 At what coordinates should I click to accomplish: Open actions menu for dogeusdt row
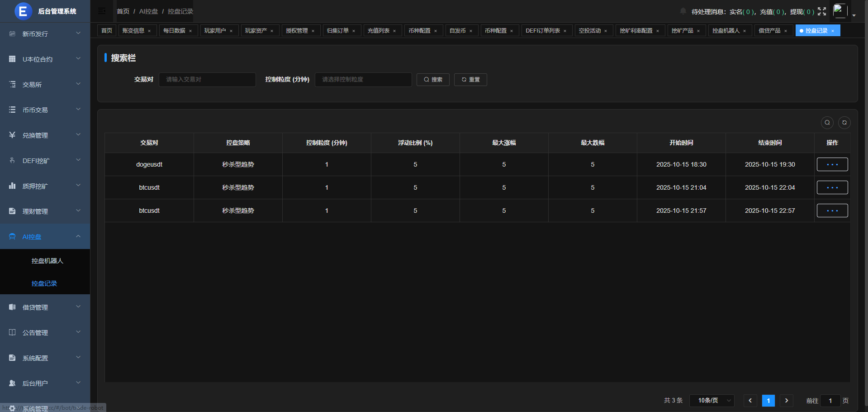[832, 165]
